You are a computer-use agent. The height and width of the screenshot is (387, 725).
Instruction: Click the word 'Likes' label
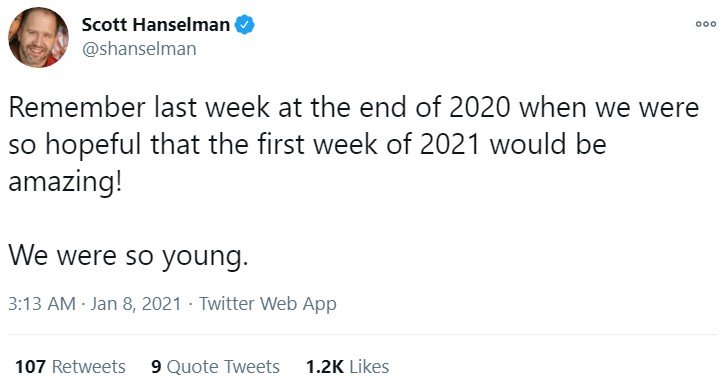369,367
